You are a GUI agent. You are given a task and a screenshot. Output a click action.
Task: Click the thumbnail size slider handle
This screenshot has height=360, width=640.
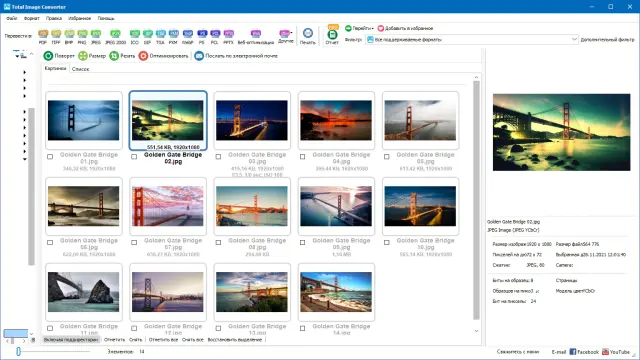point(18,351)
